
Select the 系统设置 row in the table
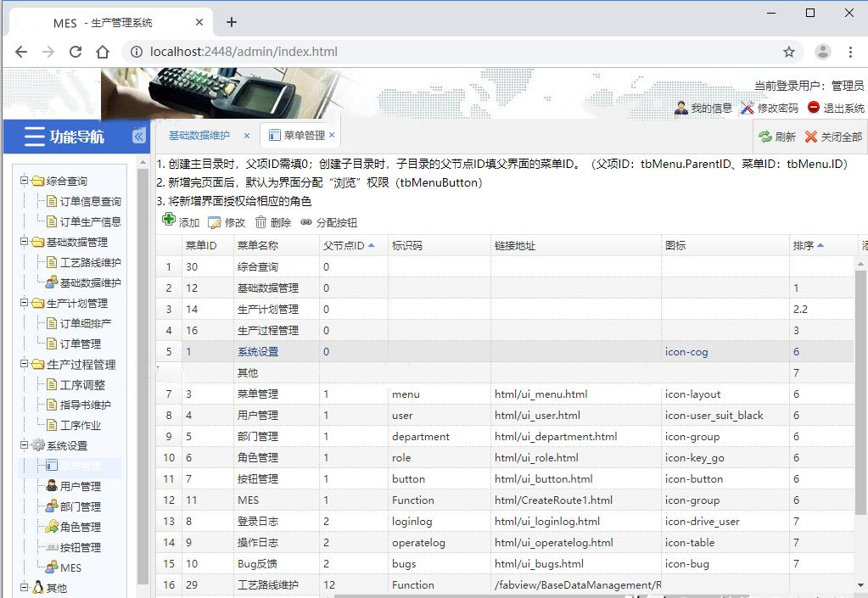coord(506,351)
